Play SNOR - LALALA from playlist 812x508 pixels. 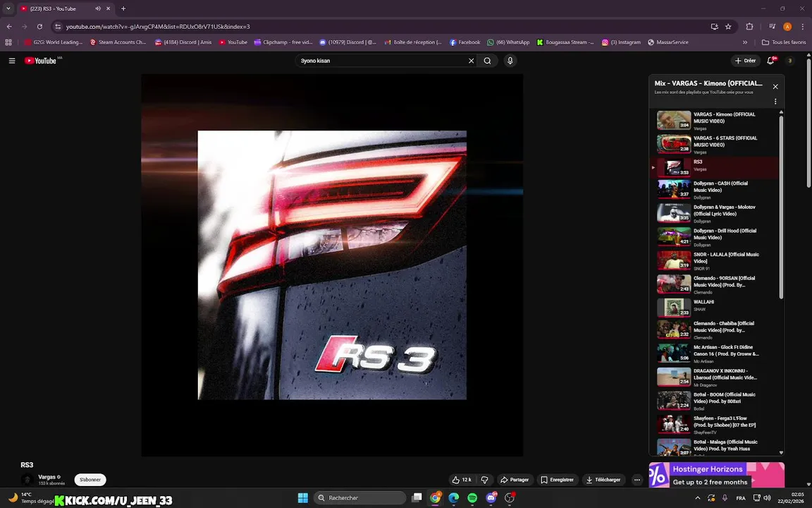point(715,261)
